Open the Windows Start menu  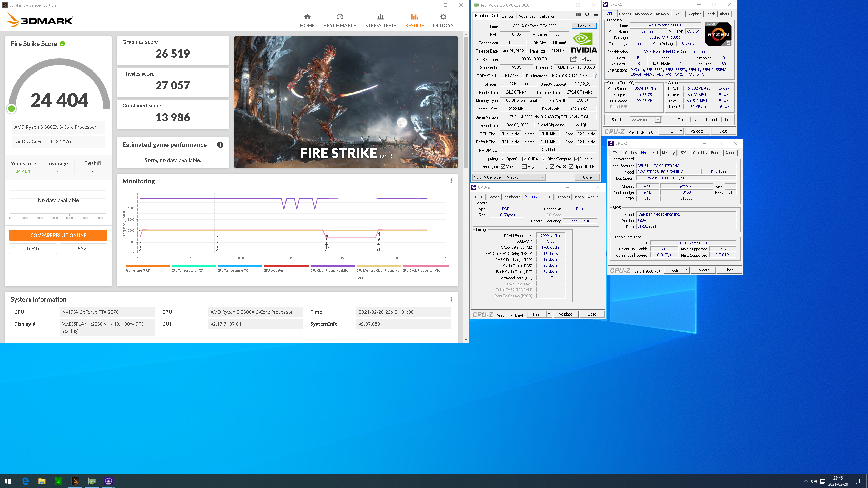tap(8, 481)
